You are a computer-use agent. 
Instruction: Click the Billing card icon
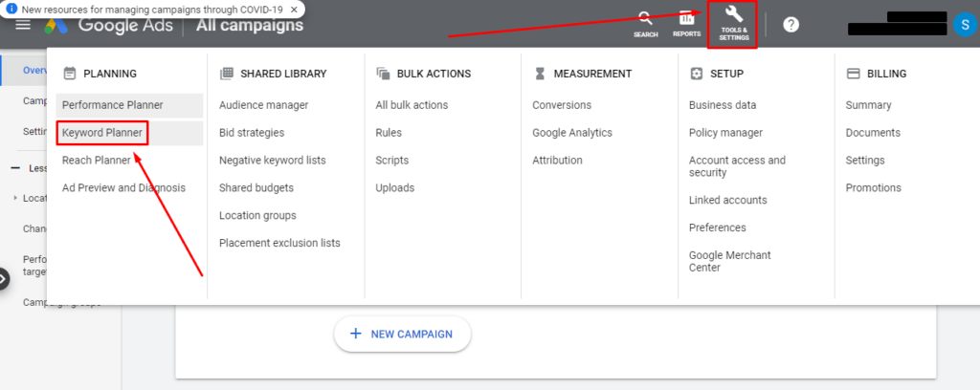(853, 74)
